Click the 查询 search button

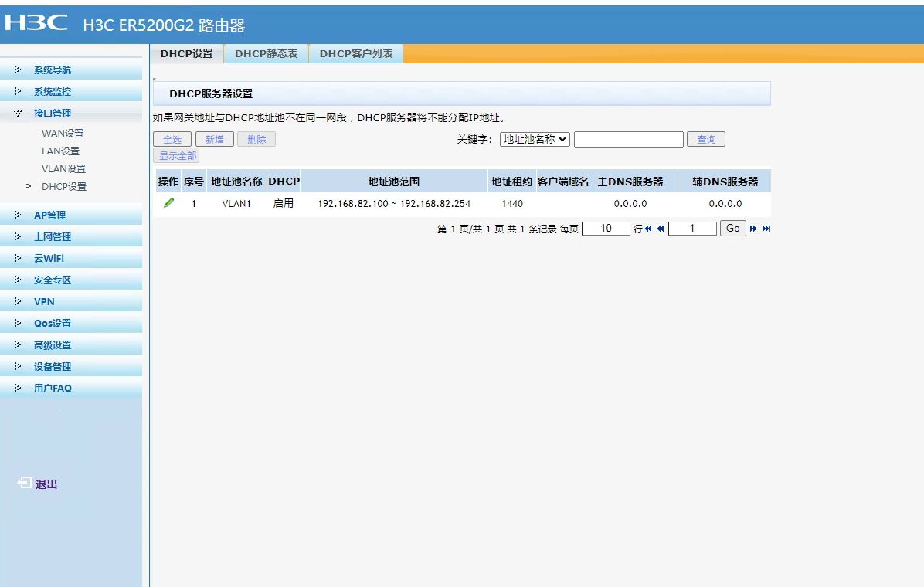pyautogui.click(x=706, y=139)
